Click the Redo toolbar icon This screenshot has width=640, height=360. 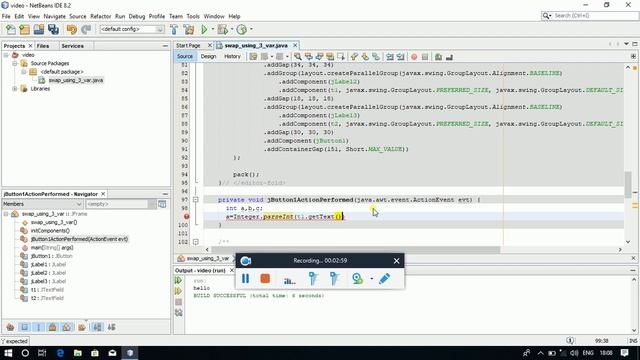[x=86, y=29]
